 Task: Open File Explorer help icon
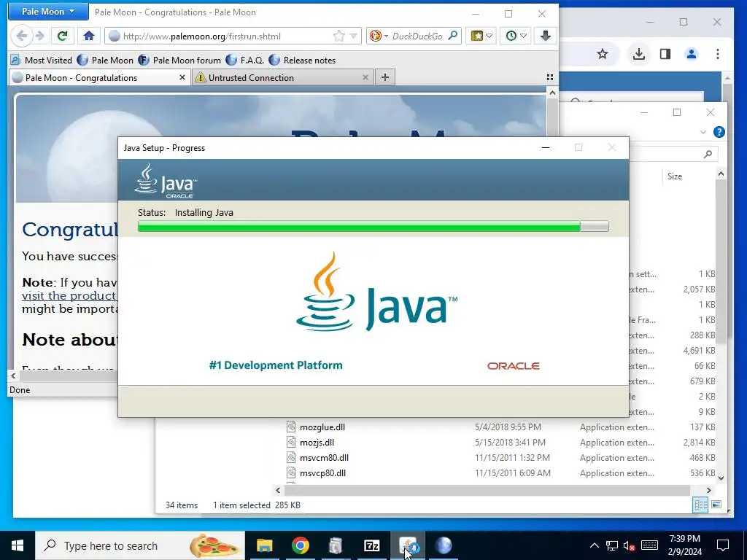[719, 132]
